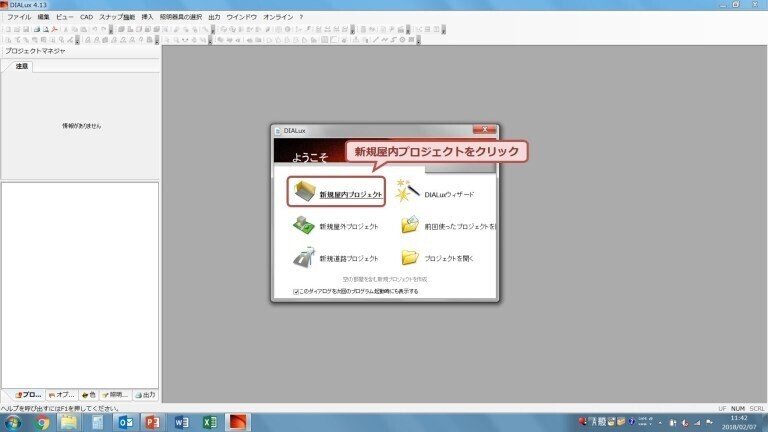Click the folder icon beside プロジェクトを開く

pos(410,258)
